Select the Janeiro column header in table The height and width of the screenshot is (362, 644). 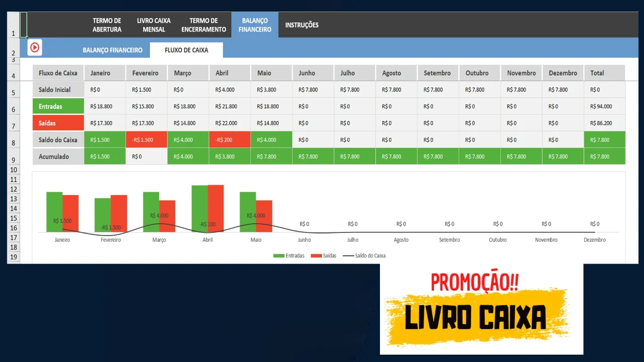pyautogui.click(x=105, y=73)
